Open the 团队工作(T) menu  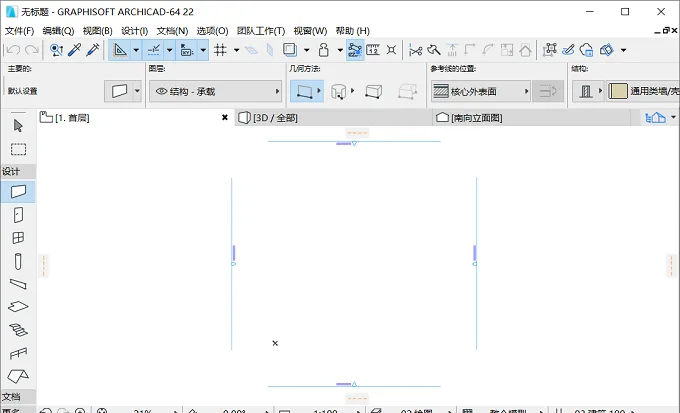261,31
